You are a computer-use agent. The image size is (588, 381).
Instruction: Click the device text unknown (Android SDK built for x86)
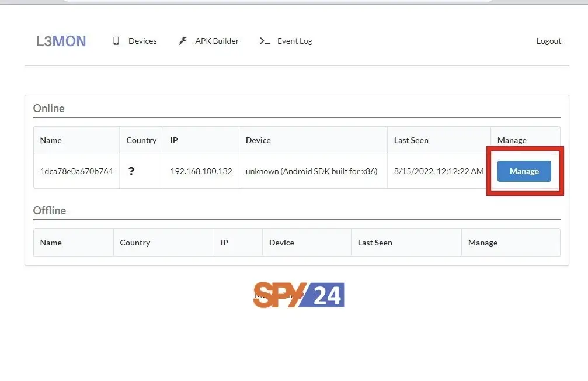[311, 171]
